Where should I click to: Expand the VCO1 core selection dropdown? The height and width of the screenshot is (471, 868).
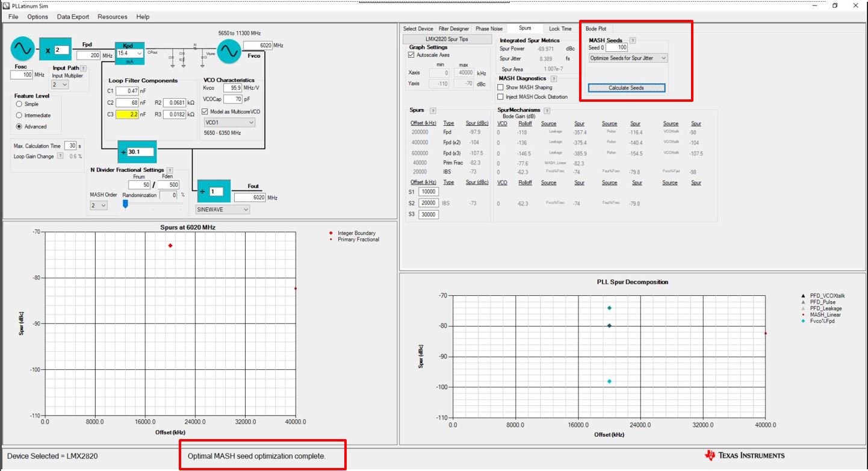coord(229,122)
